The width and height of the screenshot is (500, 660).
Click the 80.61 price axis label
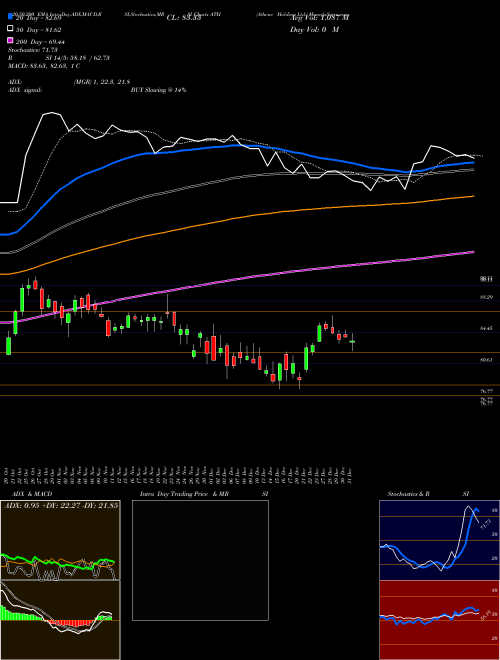pyautogui.click(x=487, y=360)
